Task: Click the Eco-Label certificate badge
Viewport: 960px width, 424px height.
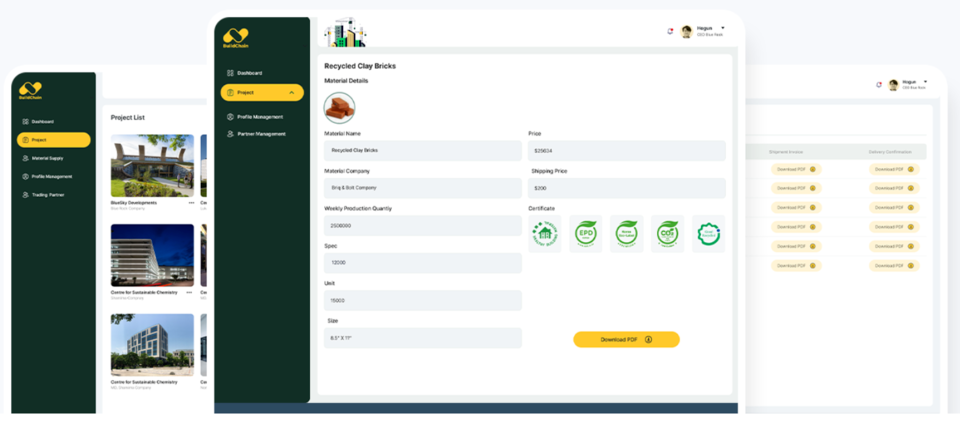Action: click(x=627, y=234)
